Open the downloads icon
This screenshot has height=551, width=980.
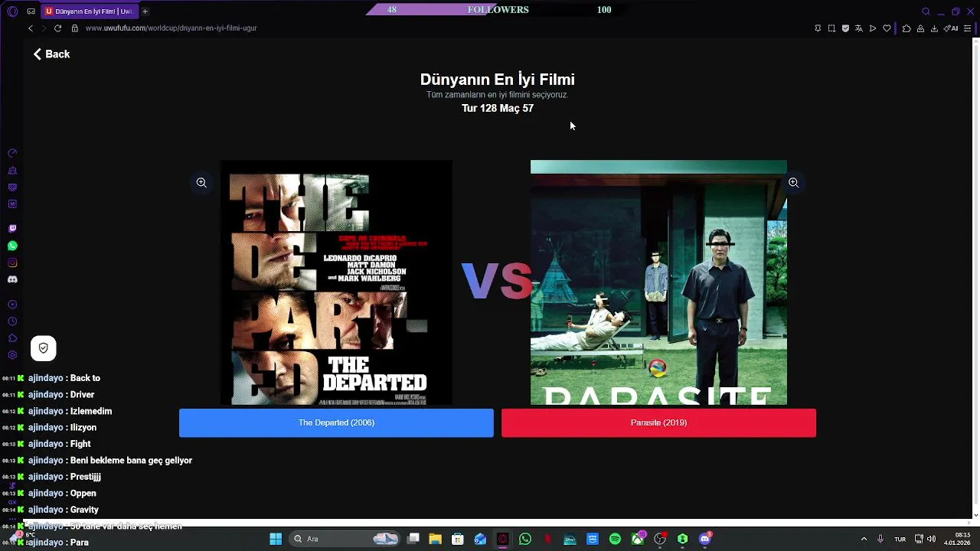[x=934, y=28]
